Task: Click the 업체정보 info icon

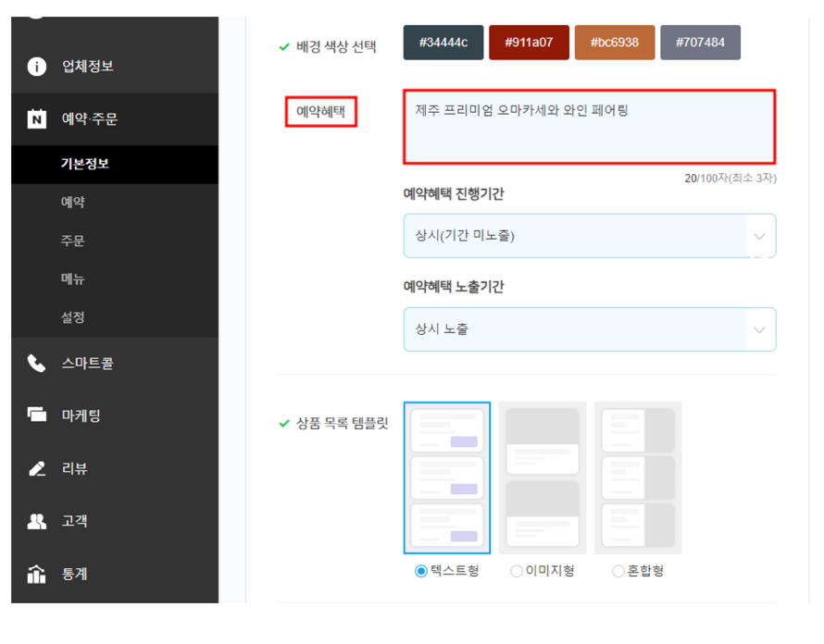Action: [x=37, y=67]
